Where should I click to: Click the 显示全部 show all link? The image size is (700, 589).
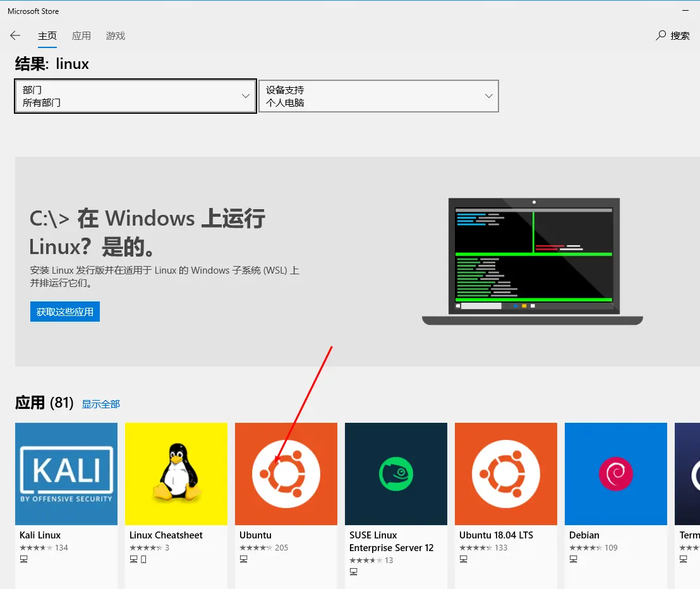coord(101,404)
